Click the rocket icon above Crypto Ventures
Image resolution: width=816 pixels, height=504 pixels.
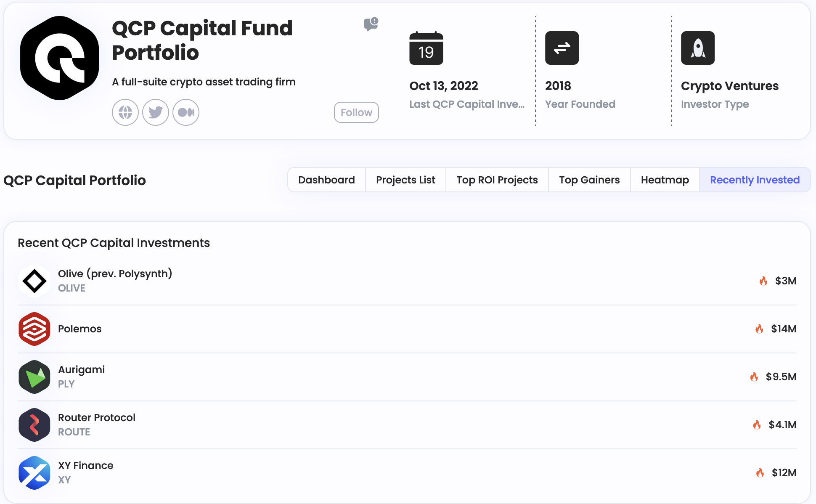[698, 48]
